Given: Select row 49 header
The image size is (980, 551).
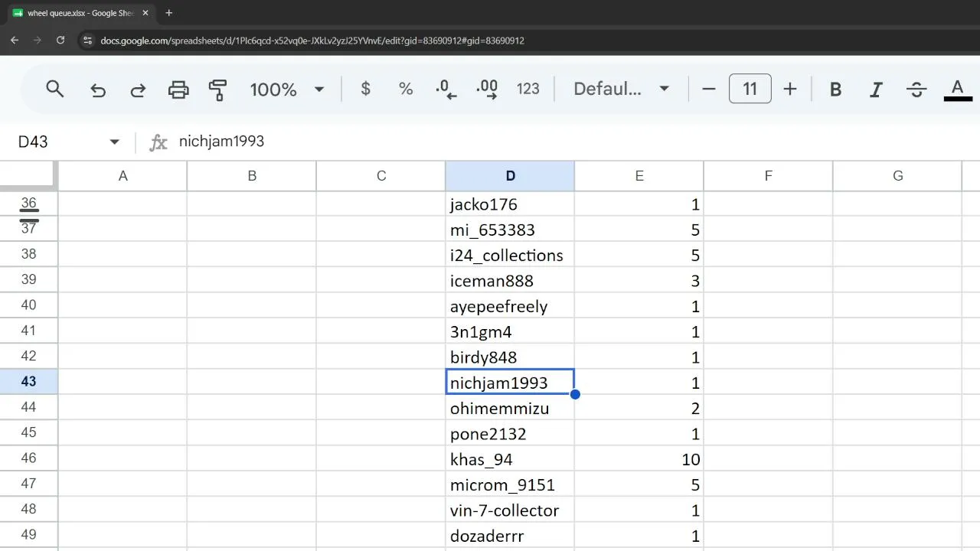Looking at the screenshot, I should [x=28, y=534].
